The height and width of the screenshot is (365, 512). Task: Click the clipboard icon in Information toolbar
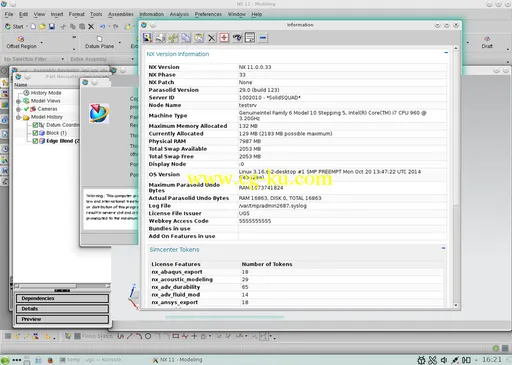(x=199, y=38)
